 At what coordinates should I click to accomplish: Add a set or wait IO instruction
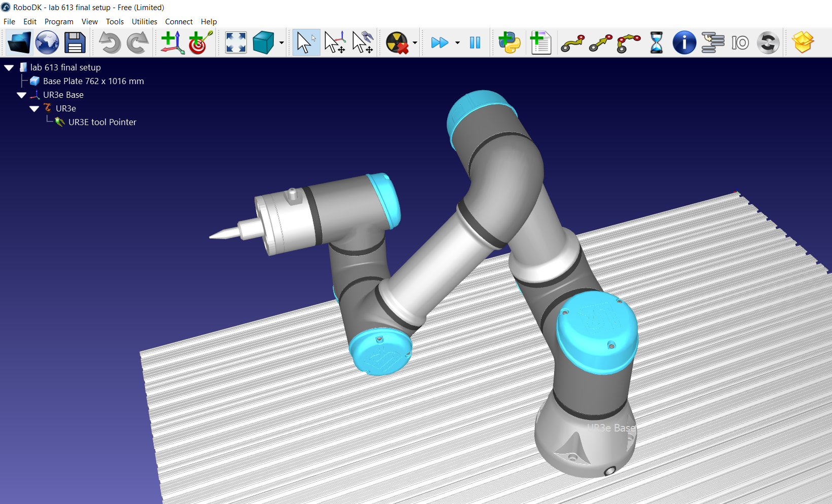point(740,43)
